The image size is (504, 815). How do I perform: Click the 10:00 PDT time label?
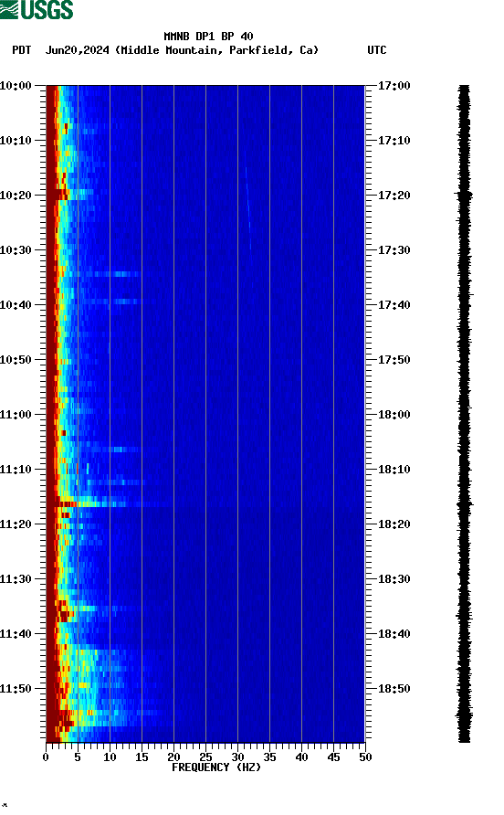coord(16,86)
